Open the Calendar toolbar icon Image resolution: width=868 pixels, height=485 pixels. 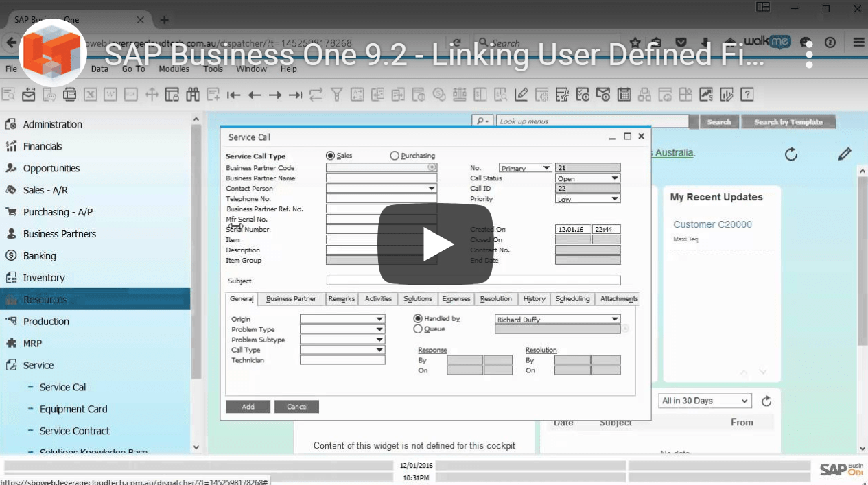click(x=624, y=95)
